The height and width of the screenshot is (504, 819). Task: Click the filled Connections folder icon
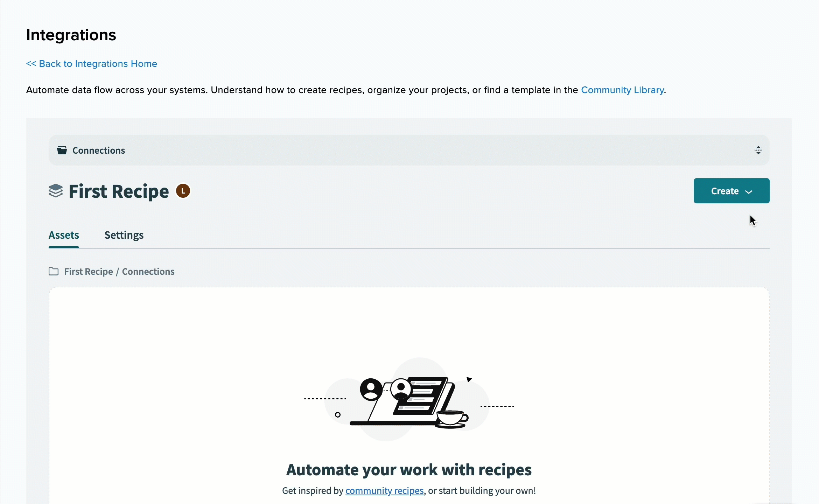(62, 150)
